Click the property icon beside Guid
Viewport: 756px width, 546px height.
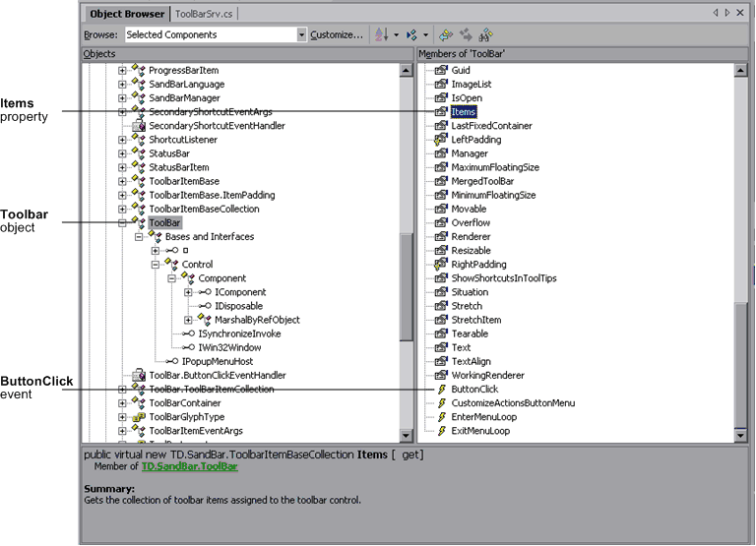click(441, 71)
